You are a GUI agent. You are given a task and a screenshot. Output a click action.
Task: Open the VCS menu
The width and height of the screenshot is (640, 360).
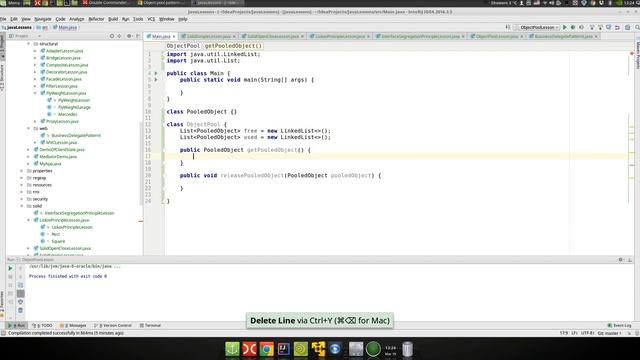pyautogui.click(x=151, y=19)
